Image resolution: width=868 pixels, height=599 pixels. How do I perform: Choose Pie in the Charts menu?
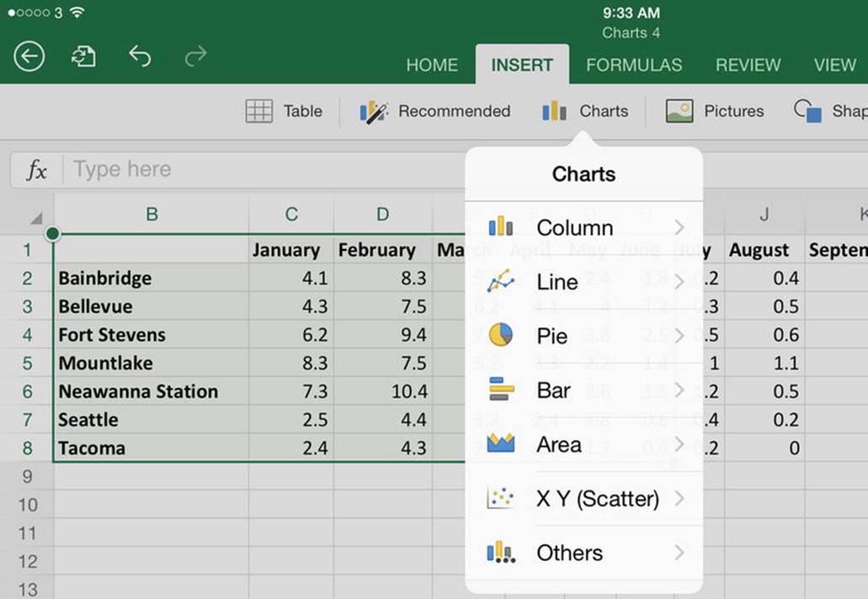[584, 336]
